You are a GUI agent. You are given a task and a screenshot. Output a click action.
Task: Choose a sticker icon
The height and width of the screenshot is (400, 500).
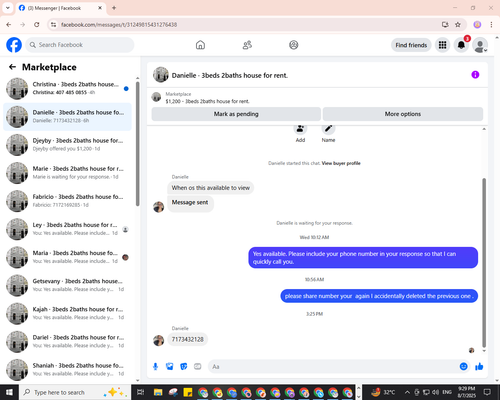(184, 367)
